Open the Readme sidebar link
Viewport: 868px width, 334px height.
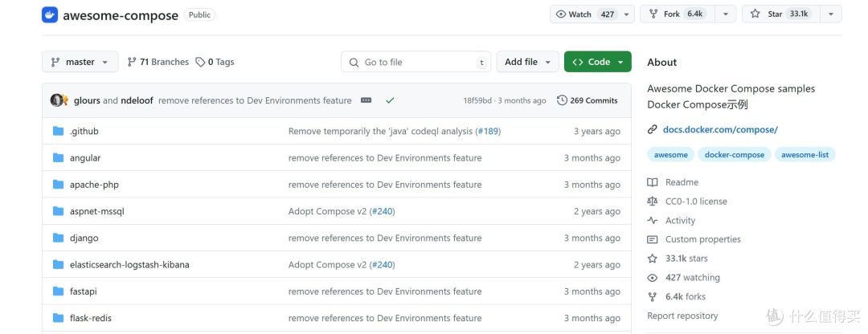682,182
